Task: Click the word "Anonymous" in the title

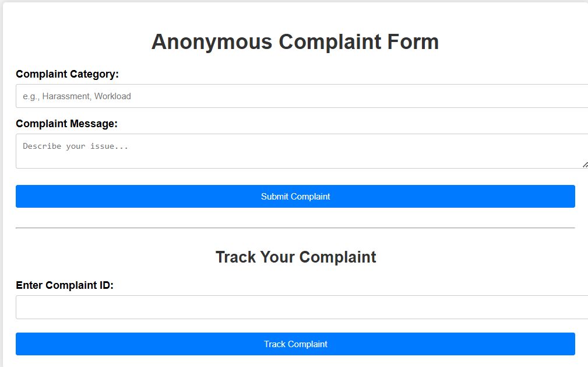Action: pos(212,41)
